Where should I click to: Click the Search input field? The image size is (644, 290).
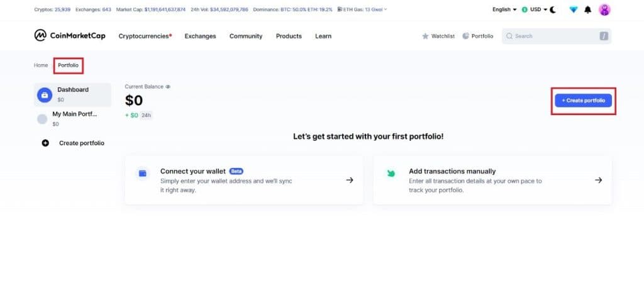[557, 36]
